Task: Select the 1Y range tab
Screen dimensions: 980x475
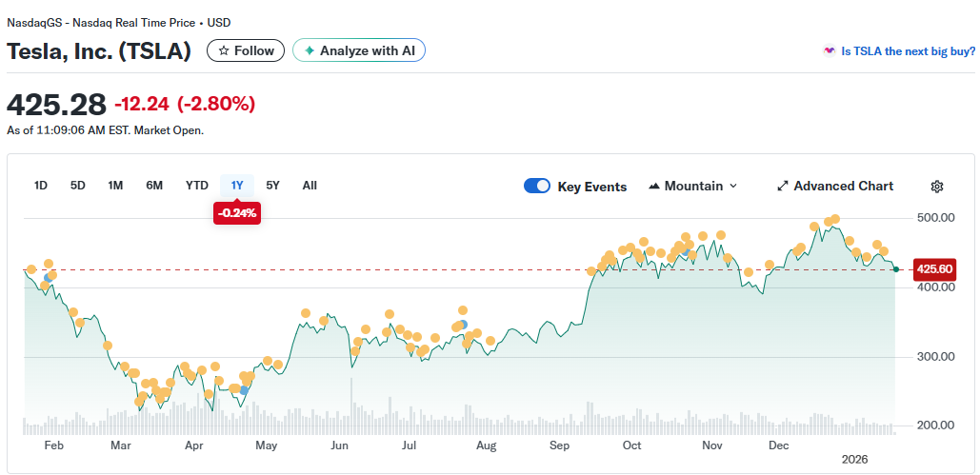Action: [x=237, y=186]
